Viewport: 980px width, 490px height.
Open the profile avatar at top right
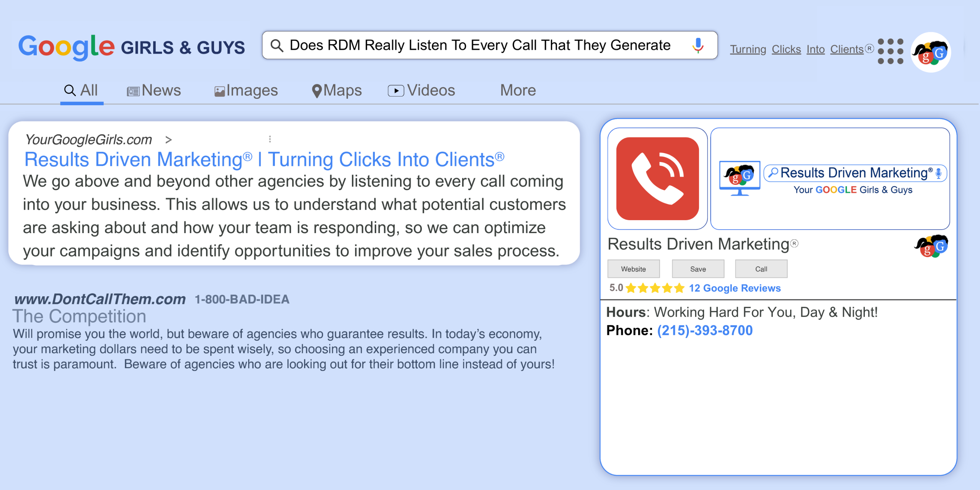(x=931, y=52)
